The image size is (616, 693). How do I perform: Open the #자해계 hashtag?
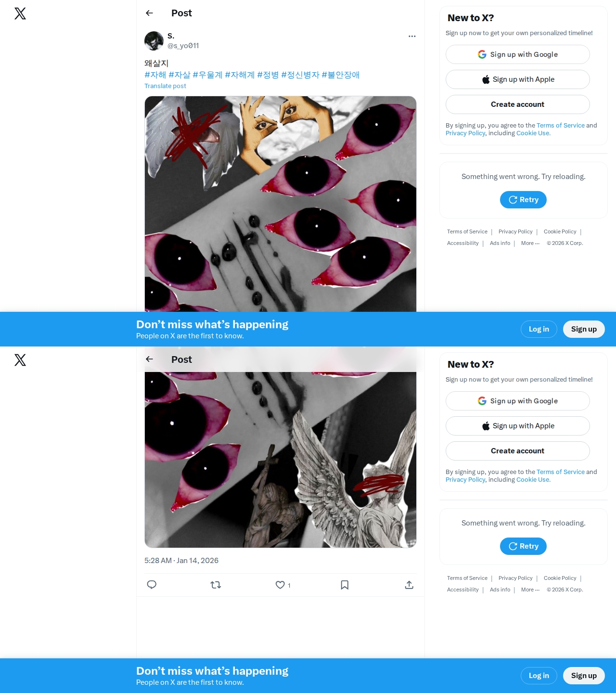[x=240, y=75]
